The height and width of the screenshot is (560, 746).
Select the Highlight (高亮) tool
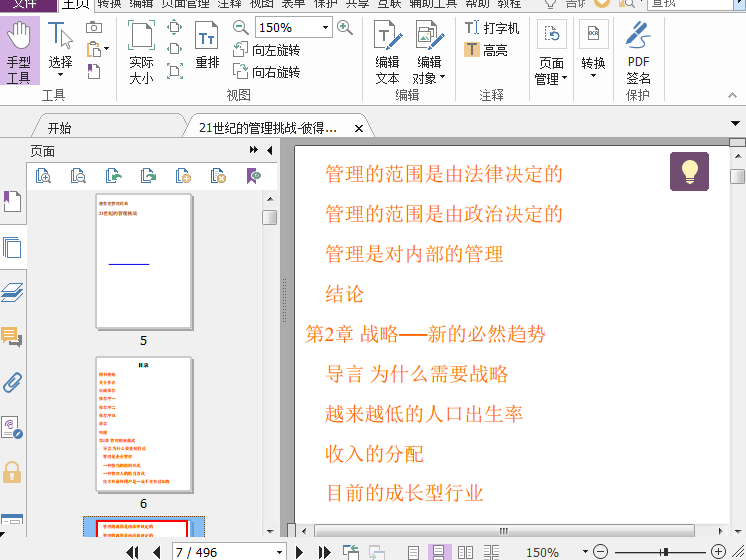coord(486,49)
